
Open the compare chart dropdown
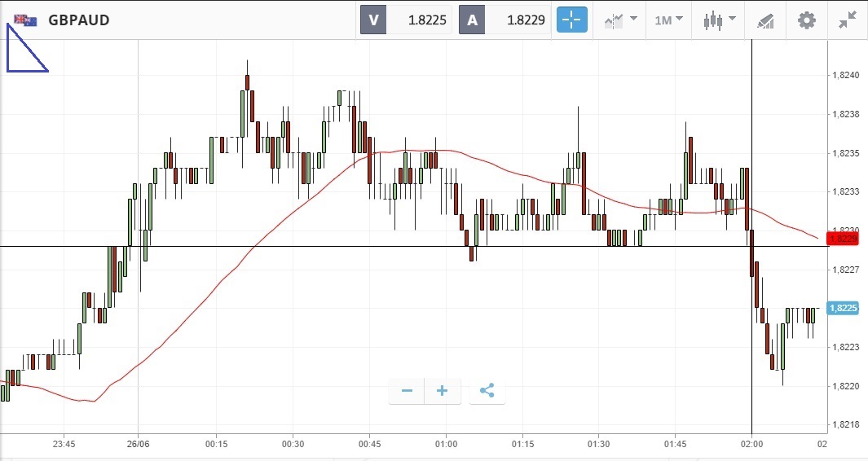point(620,20)
